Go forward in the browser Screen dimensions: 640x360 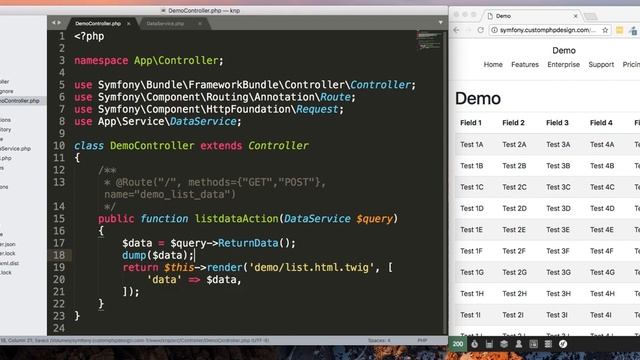pyautogui.click(x=469, y=30)
